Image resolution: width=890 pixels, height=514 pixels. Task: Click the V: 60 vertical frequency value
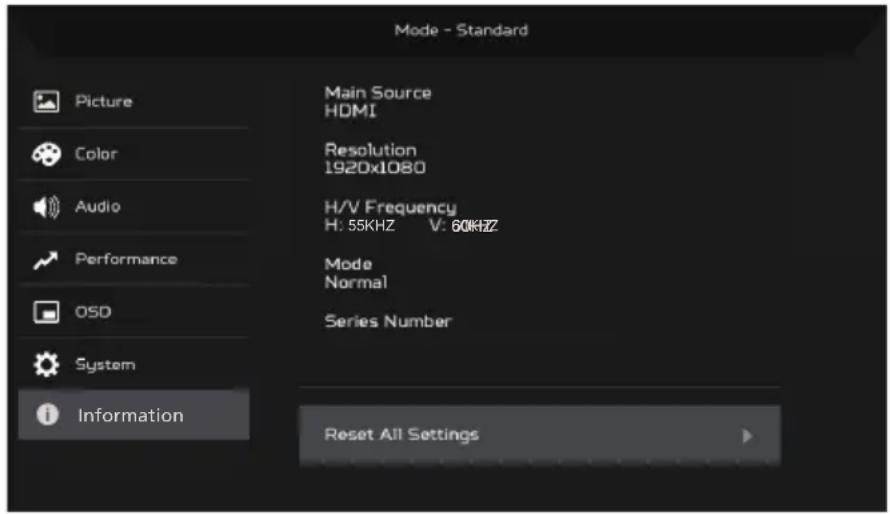click(x=464, y=226)
